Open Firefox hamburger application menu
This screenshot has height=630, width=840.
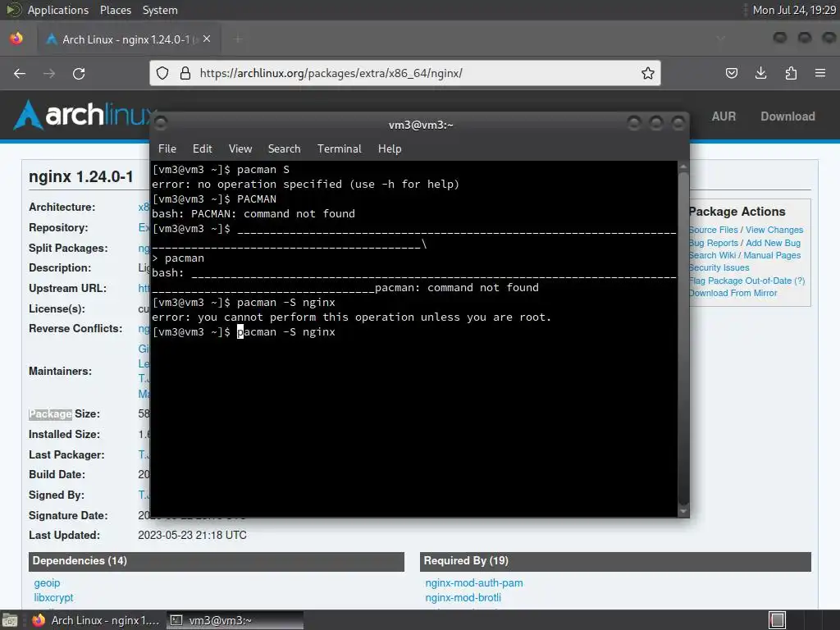pos(820,73)
